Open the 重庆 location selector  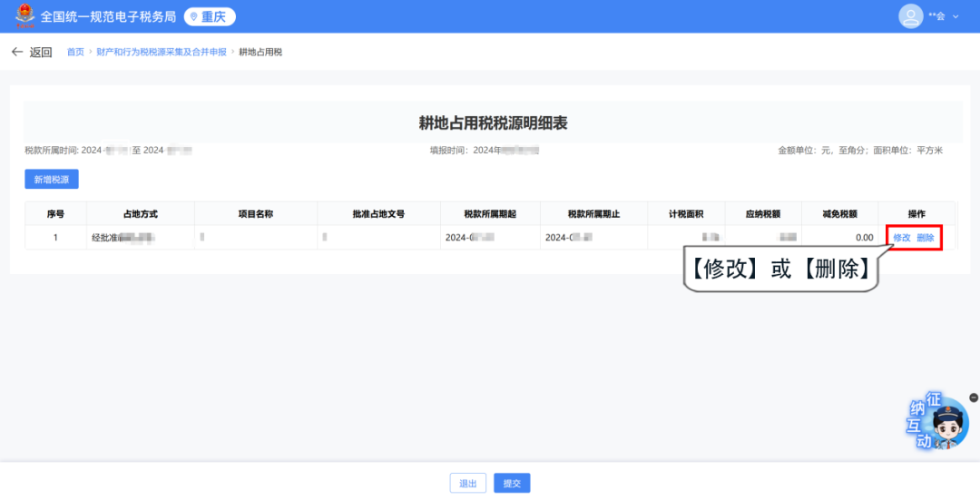pos(210,17)
